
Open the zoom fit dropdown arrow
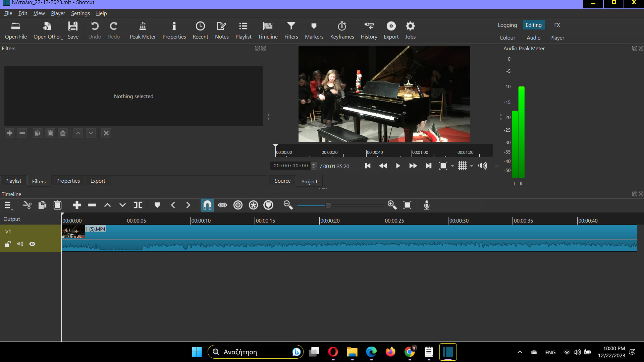pos(452,166)
